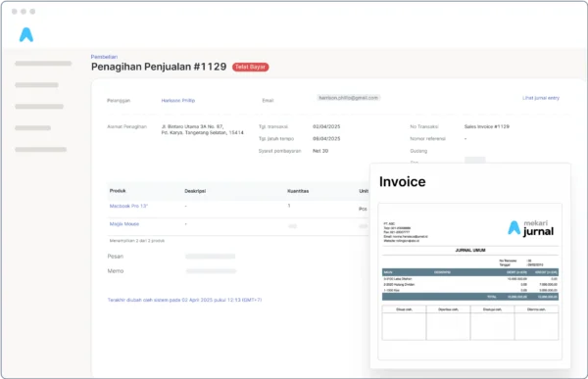This screenshot has height=379, width=588.
Task: Open the Magic Mouse product link
Action: 124,224
